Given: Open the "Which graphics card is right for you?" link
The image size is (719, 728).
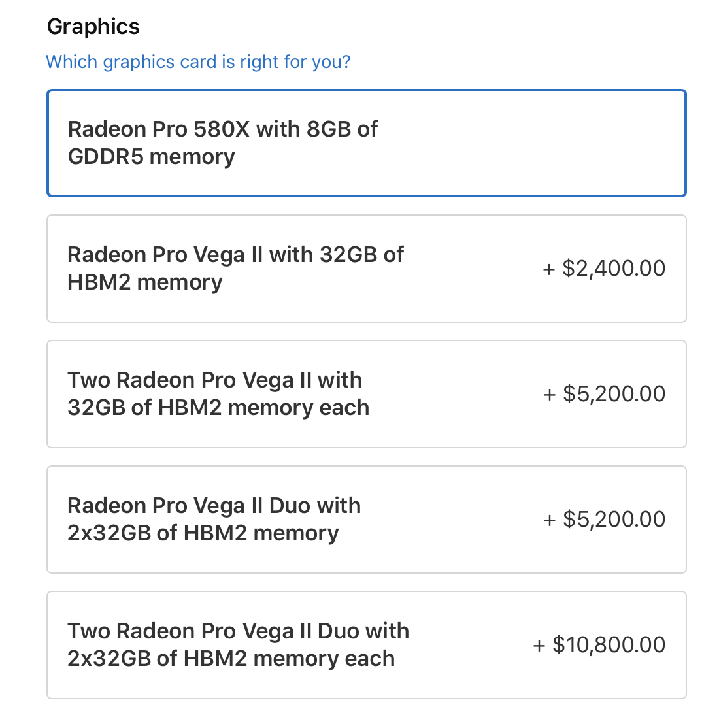Looking at the screenshot, I should 198,62.
